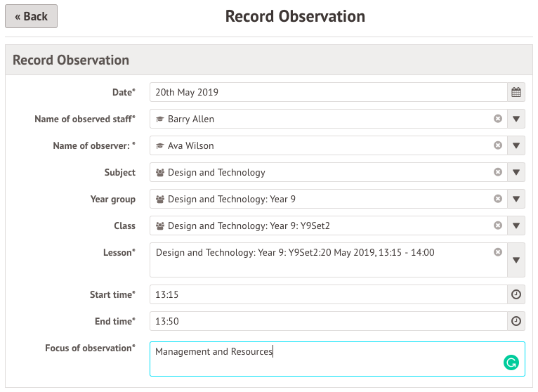Expand the Lesson dropdown list

coord(516,260)
